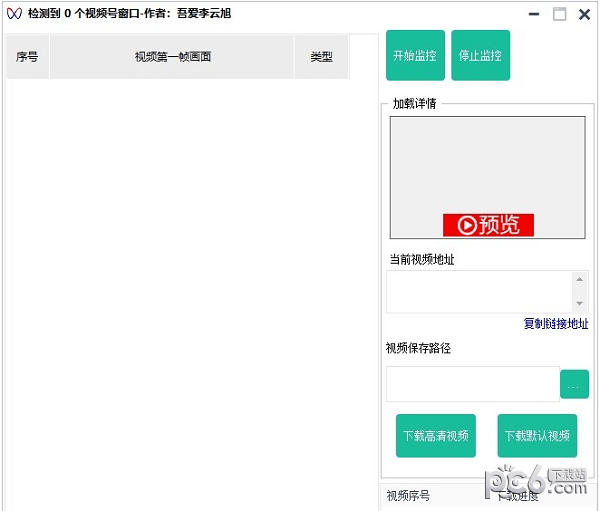Image resolution: width=600 pixels, height=511 pixels.
Task: Sort by 视频第一帧画面 column header
Action: (x=172, y=57)
